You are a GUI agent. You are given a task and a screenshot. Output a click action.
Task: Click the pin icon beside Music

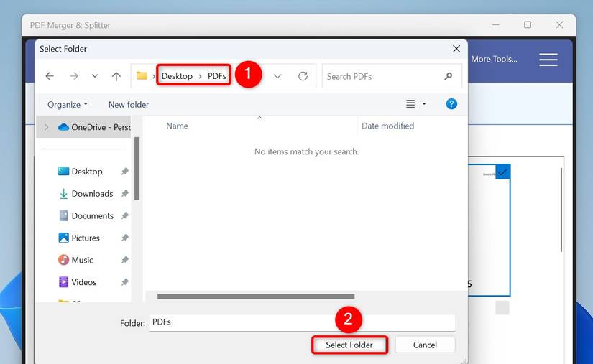click(124, 260)
